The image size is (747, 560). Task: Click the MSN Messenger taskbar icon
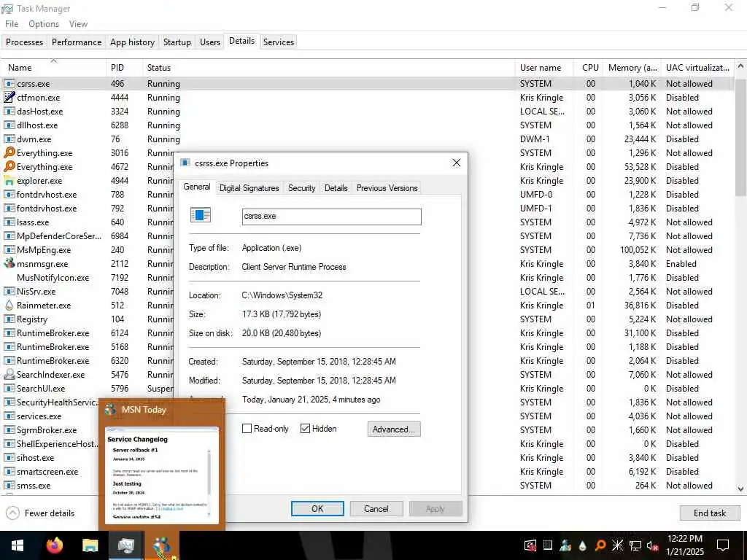click(x=162, y=545)
